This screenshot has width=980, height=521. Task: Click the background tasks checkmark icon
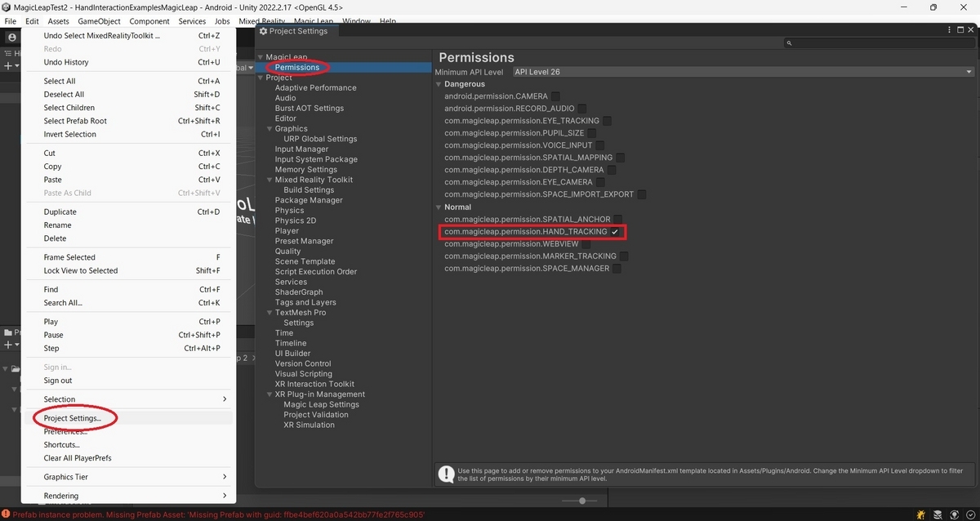970,514
